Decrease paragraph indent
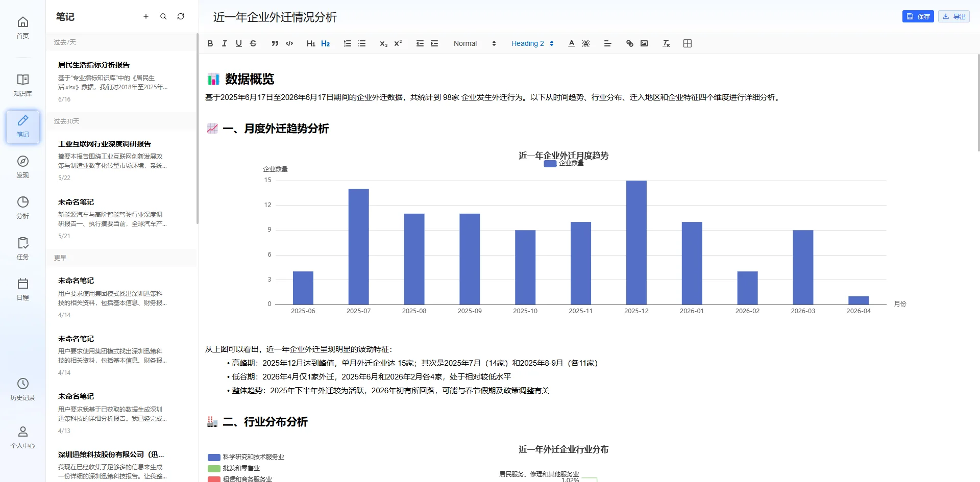Screen dimensions: 980x482 (x=420, y=43)
